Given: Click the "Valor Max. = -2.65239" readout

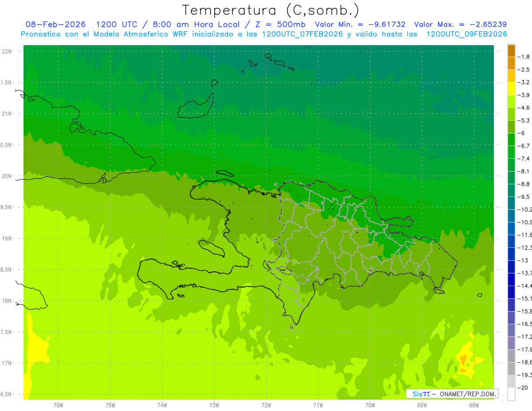Looking at the screenshot, I should coord(460,24).
